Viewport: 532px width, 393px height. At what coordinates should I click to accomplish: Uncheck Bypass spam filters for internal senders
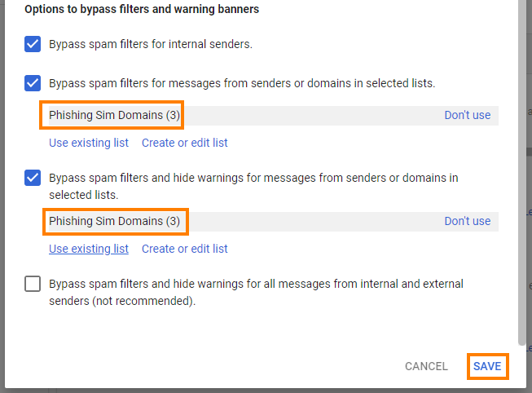(33, 44)
